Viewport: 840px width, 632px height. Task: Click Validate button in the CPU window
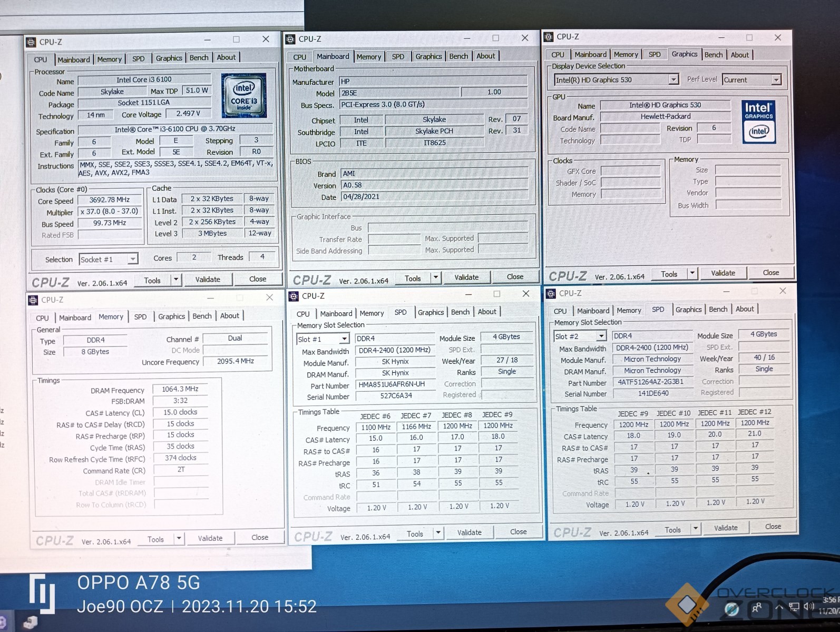pos(208,280)
